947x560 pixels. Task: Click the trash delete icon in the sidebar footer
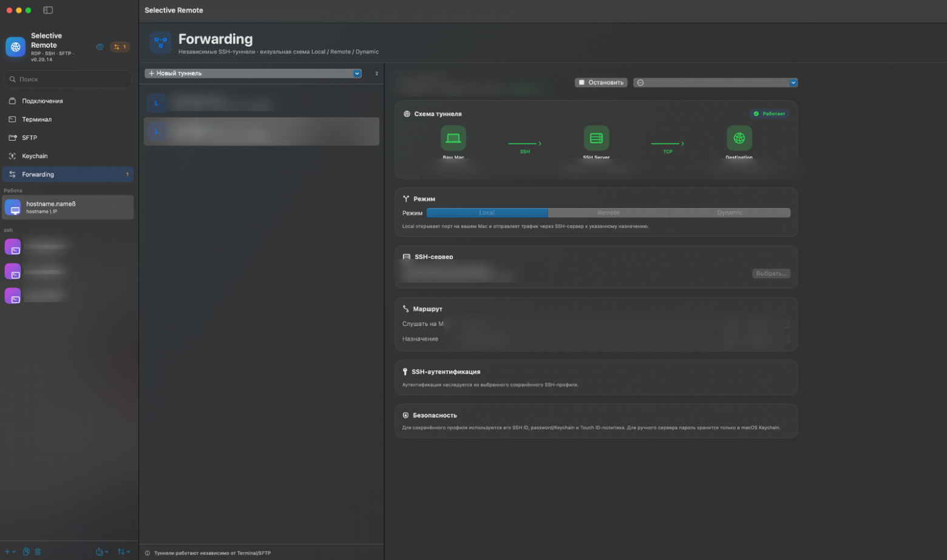tap(38, 552)
